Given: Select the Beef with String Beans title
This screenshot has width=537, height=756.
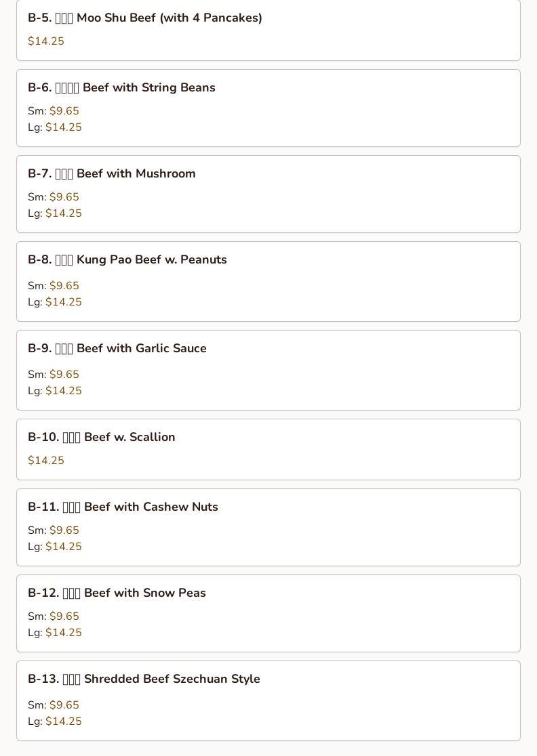Looking at the screenshot, I should (121, 88).
